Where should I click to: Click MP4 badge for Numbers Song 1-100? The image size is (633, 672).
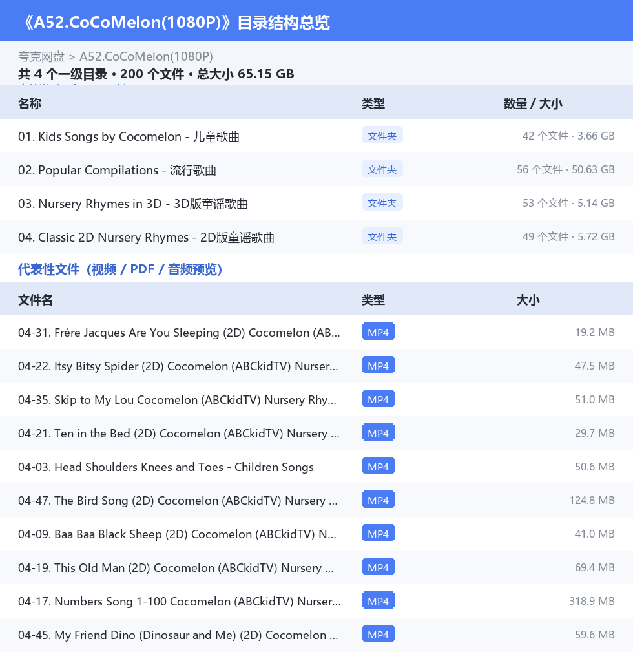(x=378, y=600)
